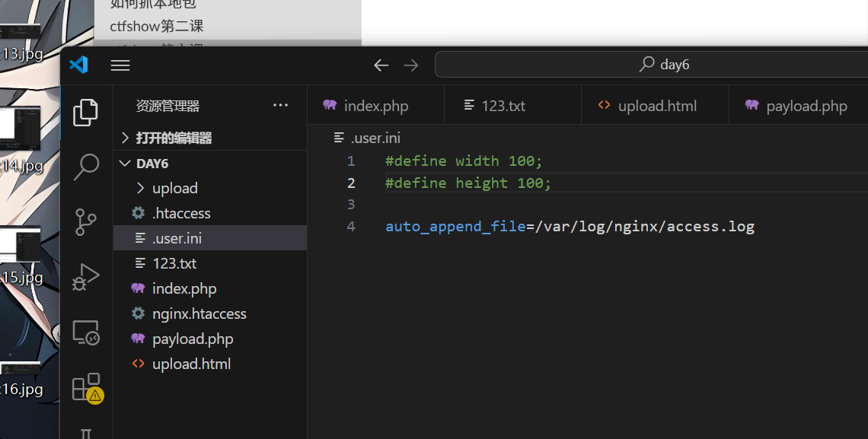
Task: Open explorer more actions ellipsis menu
Action: [x=280, y=106]
